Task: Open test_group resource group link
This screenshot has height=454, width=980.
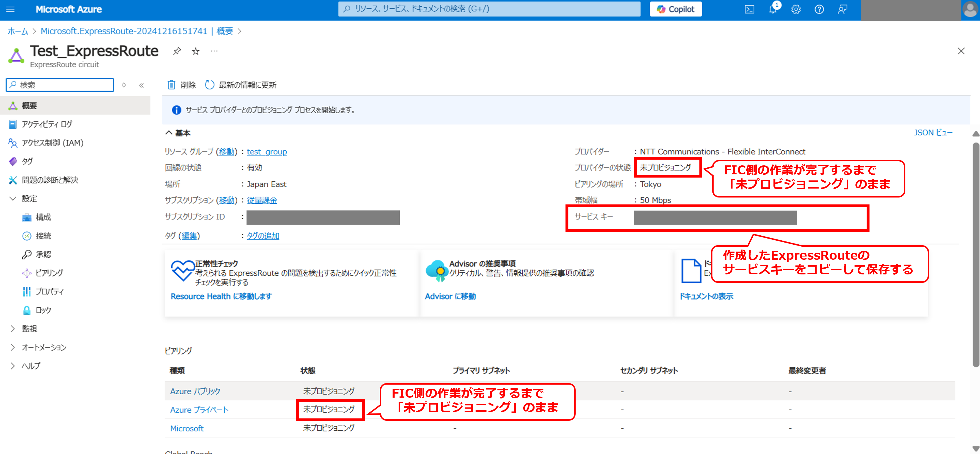Action: click(267, 152)
